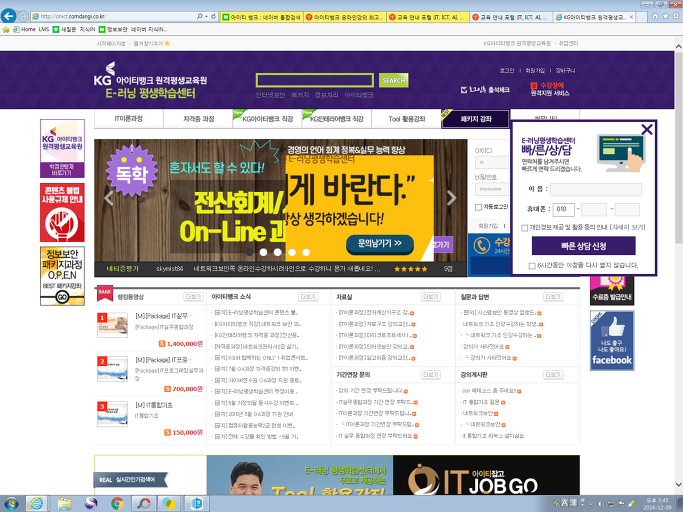Image resolution: width=683 pixels, height=512 pixels.
Task: Switch to the 아이티뱅크 : 네이버 통합검색 browser tab
Action: (x=262, y=17)
